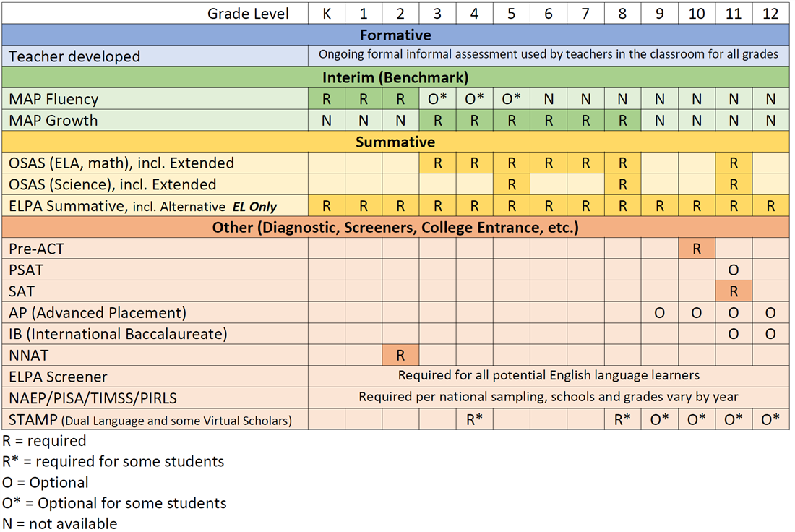This screenshot has width=795, height=532.
Task: Click the 'ELPA Screener' row label
Action: [x=155, y=377]
